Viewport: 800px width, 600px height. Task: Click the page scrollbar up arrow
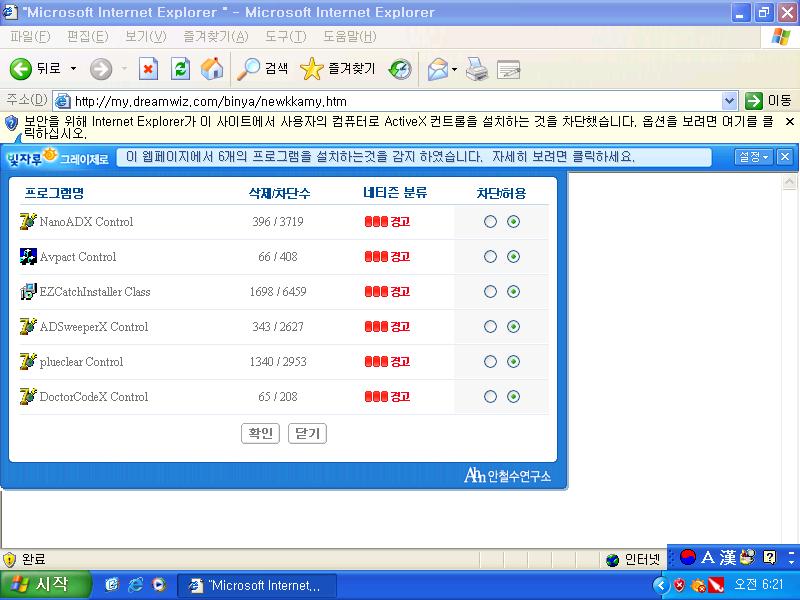(x=790, y=182)
